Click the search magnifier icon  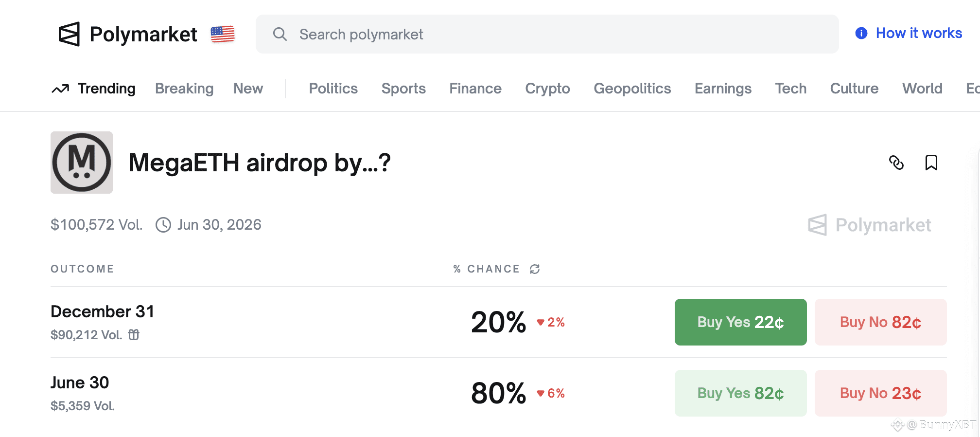280,34
